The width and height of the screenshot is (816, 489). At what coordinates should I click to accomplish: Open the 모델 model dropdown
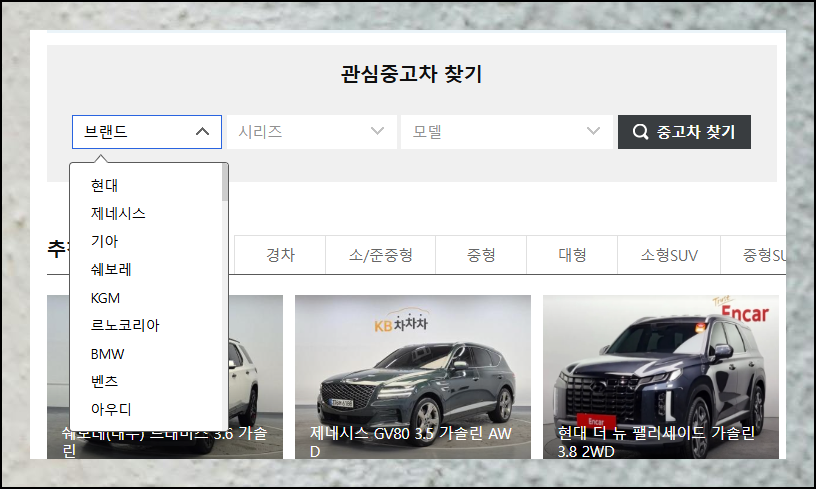pos(507,132)
